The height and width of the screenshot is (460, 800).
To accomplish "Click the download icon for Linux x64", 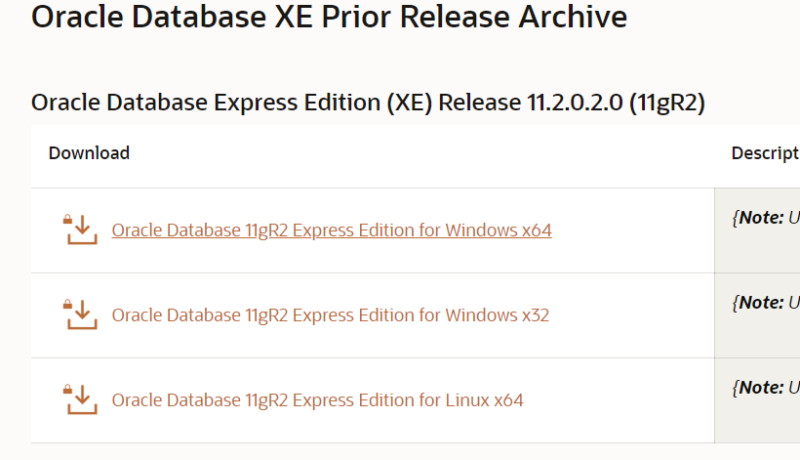I will tap(79, 400).
